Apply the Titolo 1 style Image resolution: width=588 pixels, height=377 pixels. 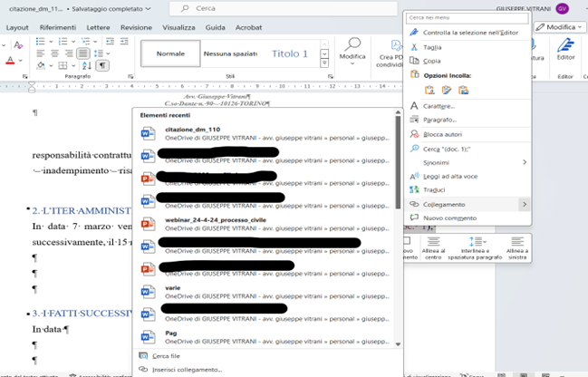click(x=290, y=53)
